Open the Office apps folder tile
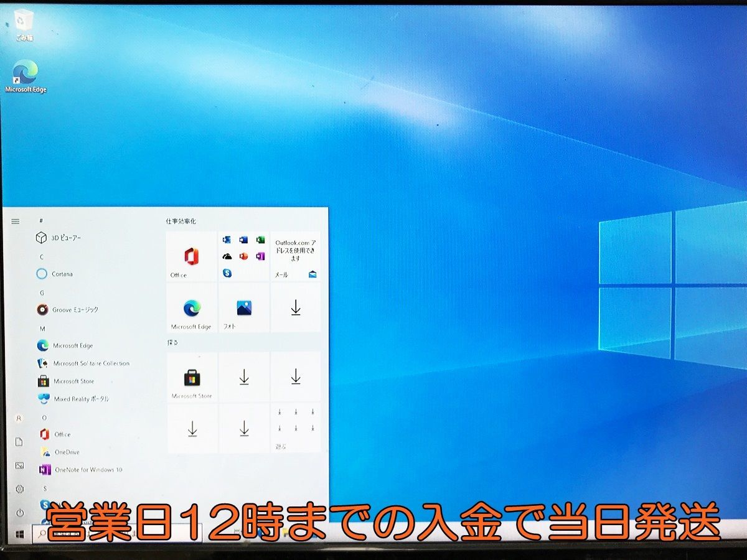The width and height of the screenshot is (747, 560). pyautogui.click(x=243, y=256)
